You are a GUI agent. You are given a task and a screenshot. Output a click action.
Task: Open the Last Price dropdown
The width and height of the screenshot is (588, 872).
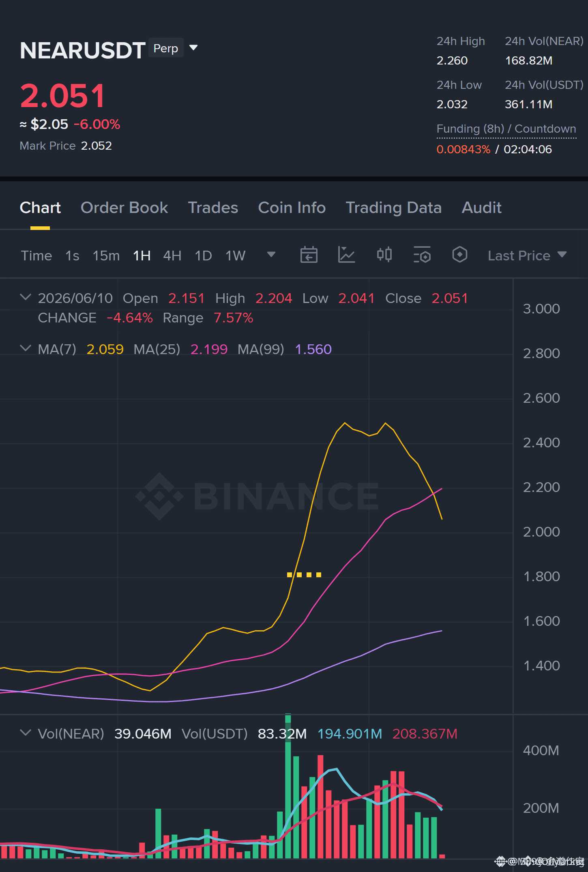click(x=527, y=256)
